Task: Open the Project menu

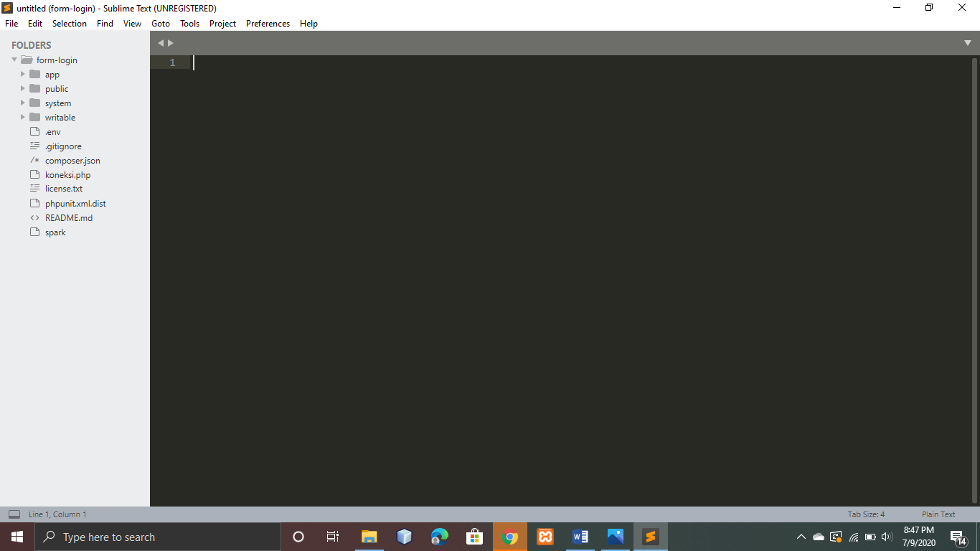Action: coord(223,24)
